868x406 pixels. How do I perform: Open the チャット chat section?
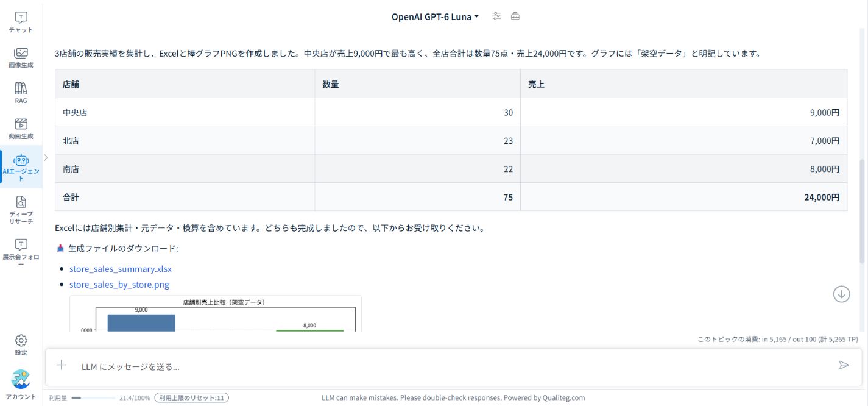(x=21, y=22)
